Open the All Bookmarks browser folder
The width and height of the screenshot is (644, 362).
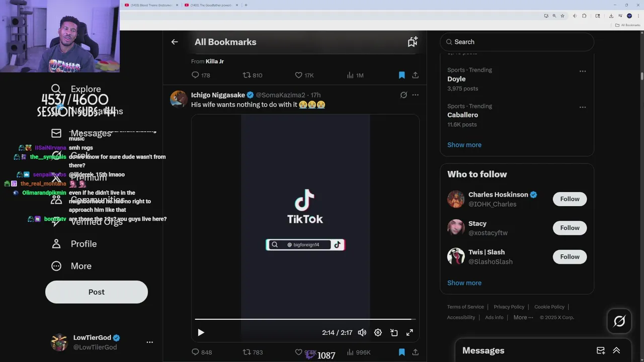click(x=627, y=25)
